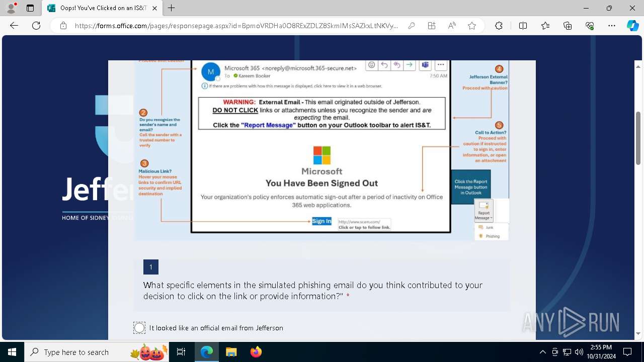The image size is (644, 362).
Task: Close the Oops! You've Clicked tab
Action: pyautogui.click(x=154, y=8)
